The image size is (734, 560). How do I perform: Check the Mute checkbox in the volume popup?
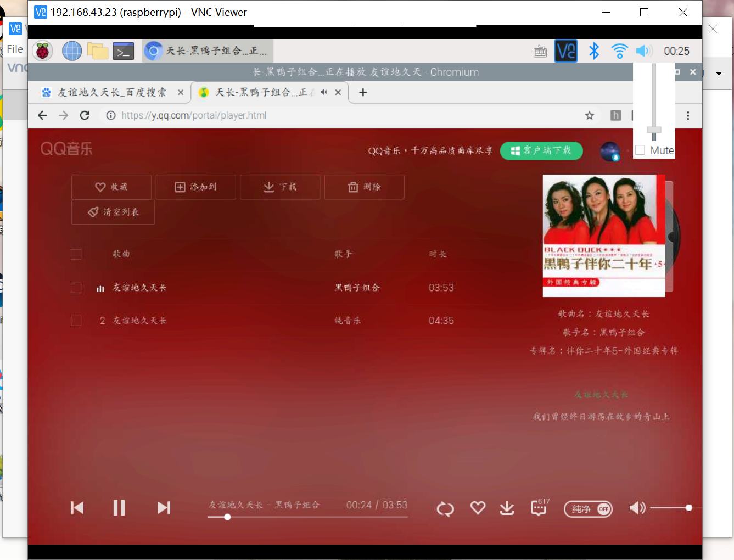click(x=639, y=149)
